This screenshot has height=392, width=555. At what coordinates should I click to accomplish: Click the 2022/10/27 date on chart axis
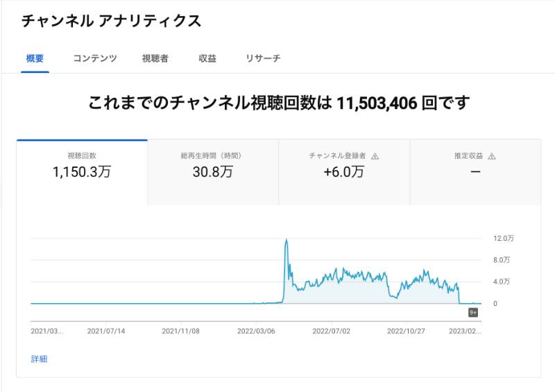click(406, 331)
